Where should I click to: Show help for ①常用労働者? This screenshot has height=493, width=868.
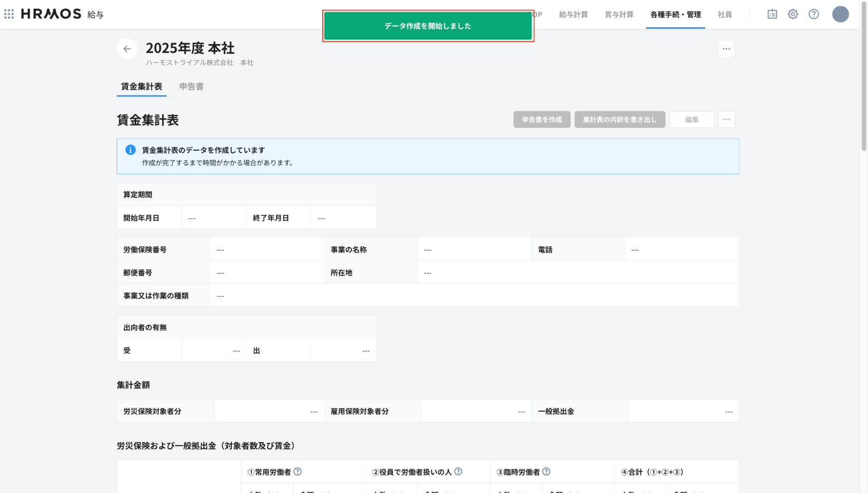298,471
